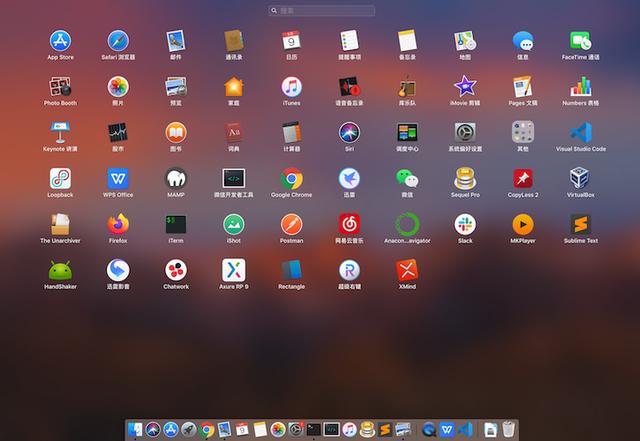Open Voice Memos app
Viewport: 640px width, 441px height.
(349, 87)
